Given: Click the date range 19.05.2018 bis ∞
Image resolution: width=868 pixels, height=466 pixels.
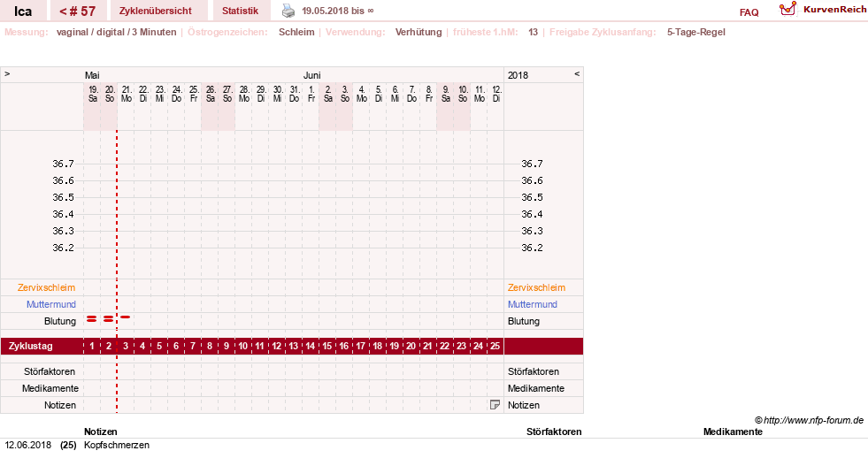Looking at the screenshot, I should pos(338,11).
